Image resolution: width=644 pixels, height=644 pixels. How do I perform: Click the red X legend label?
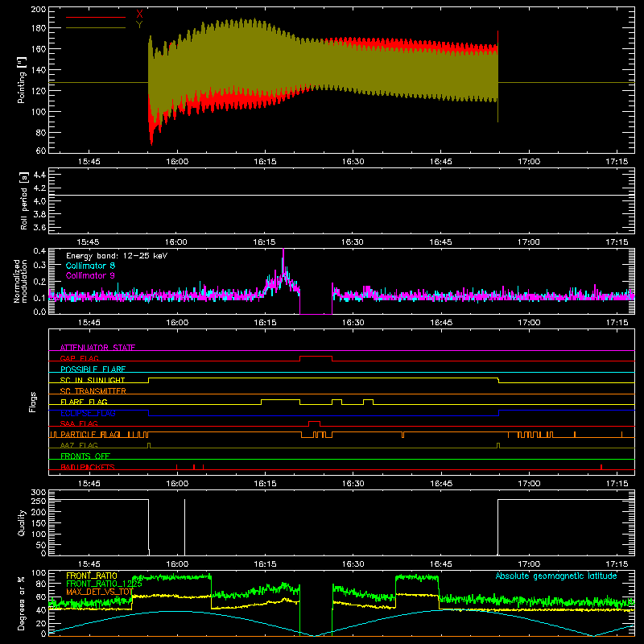click(x=139, y=14)
